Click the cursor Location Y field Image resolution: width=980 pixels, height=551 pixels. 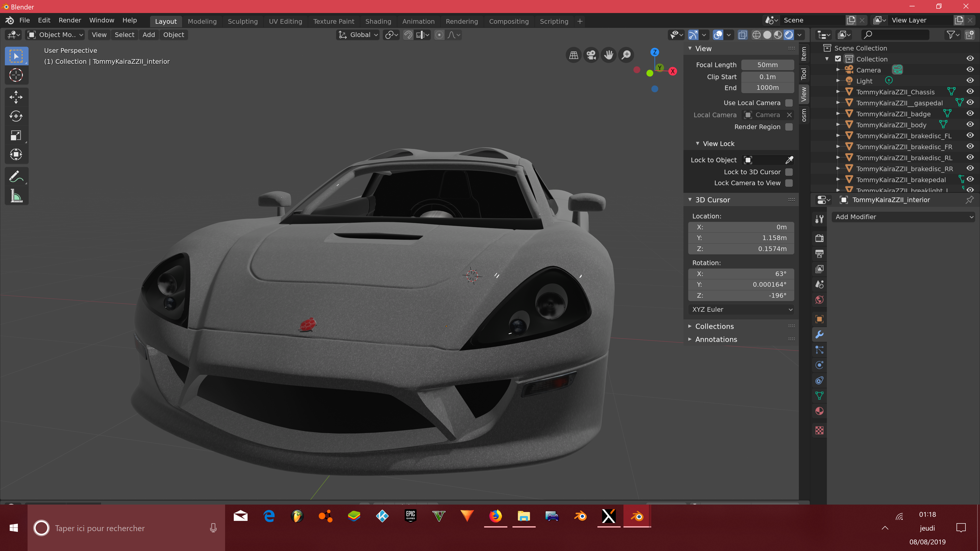(741, 238)
